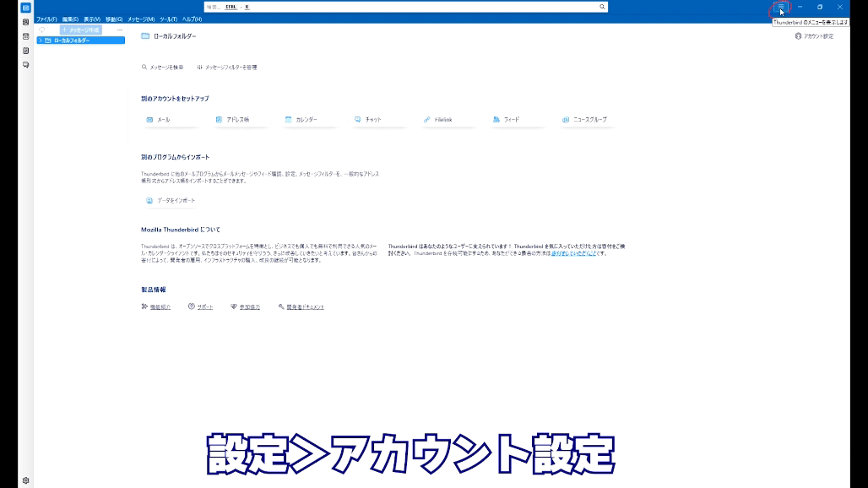Set up a new メール account

(159, 120)
